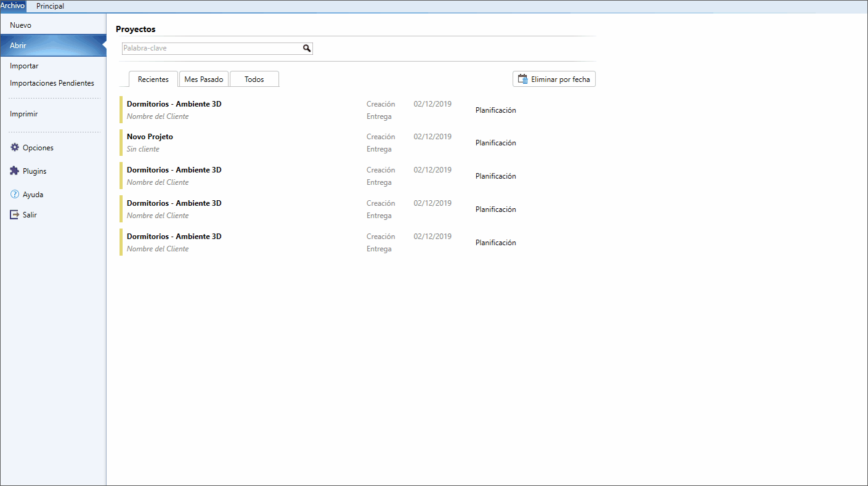868x486 pixels.
Task: Click the Eliminar por fecha button
Action: [554, 79]
